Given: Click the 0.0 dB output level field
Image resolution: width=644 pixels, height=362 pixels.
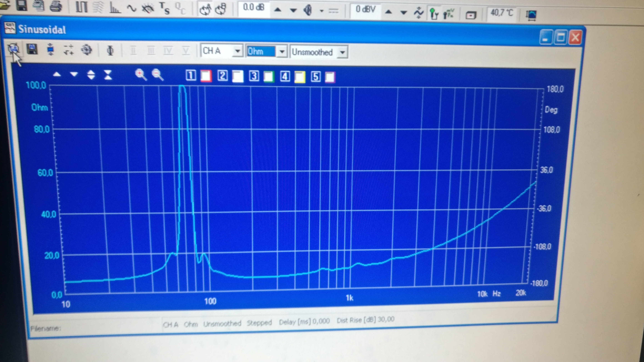Looking at the screenshot, I should (x=253, y=8).
